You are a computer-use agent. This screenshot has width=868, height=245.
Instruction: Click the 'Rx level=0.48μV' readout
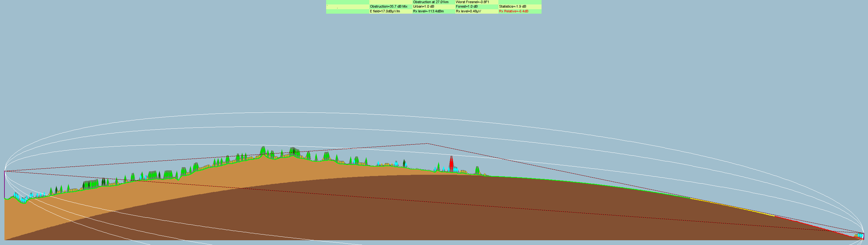point(468,11)
